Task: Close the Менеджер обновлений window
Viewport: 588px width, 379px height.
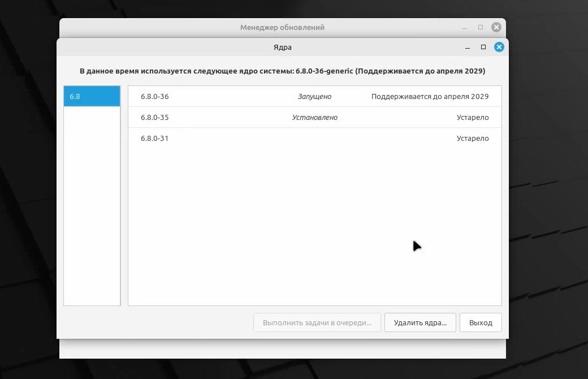Action: [x=496, y=27]
